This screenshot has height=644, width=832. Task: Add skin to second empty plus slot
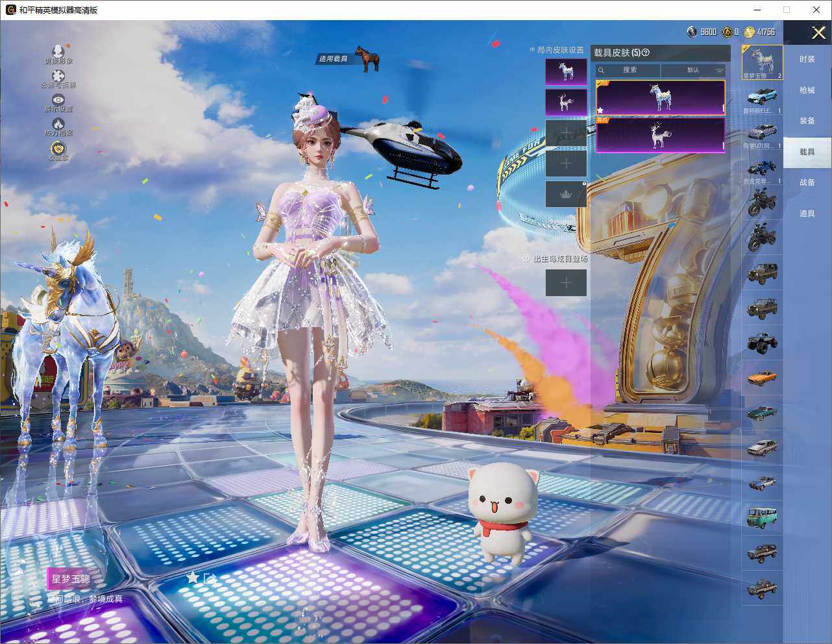point(566,164)
